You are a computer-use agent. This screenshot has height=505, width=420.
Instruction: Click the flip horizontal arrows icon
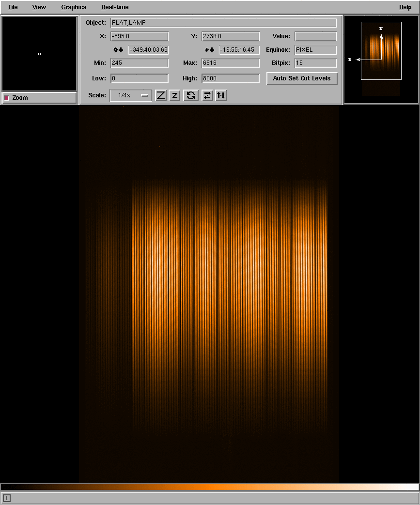[207, 95]
